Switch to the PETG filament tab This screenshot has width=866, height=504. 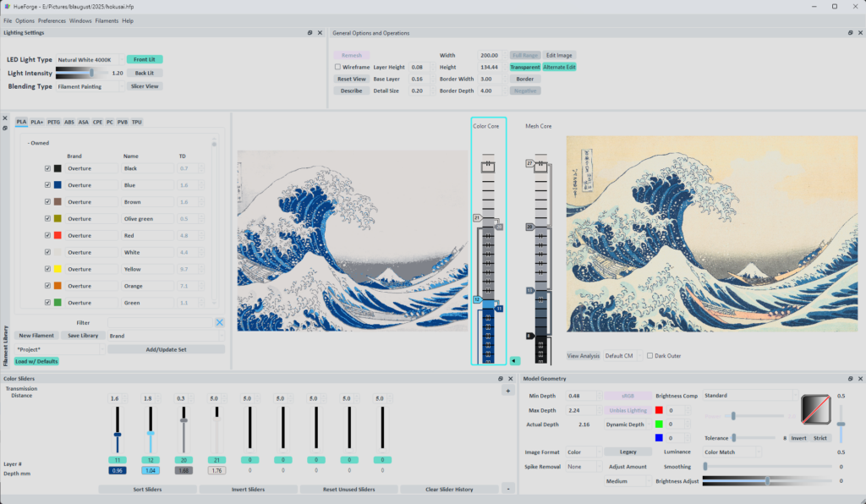click(x=53, y=122)
